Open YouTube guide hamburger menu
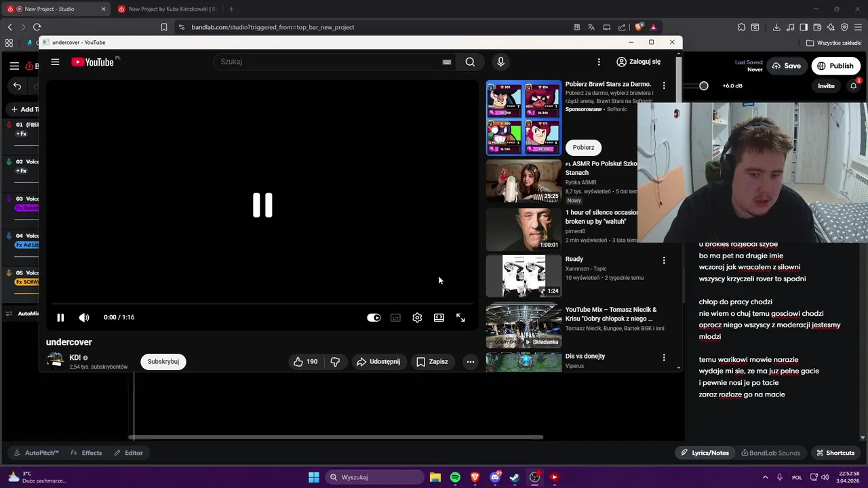Screen dimensions: 868x488 pos(55,62)
